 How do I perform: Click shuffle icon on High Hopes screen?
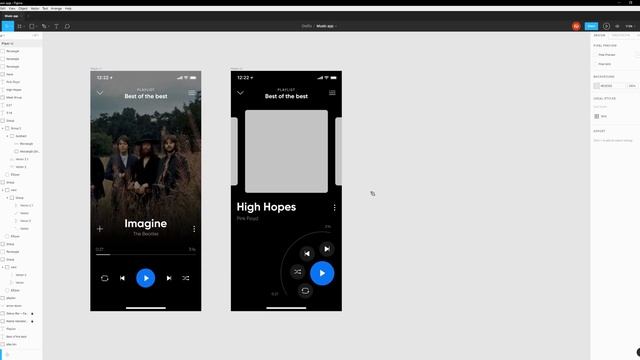point(298,272)
